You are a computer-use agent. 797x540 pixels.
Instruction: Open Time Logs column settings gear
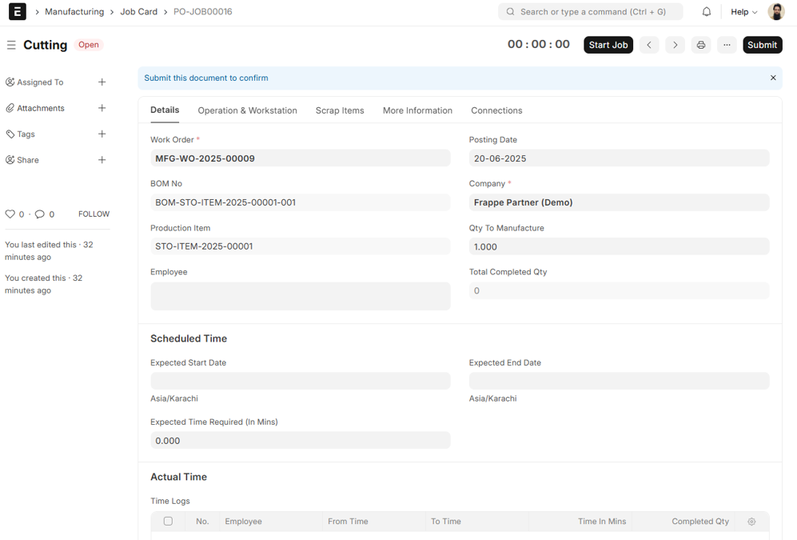[x=752, y=521]
